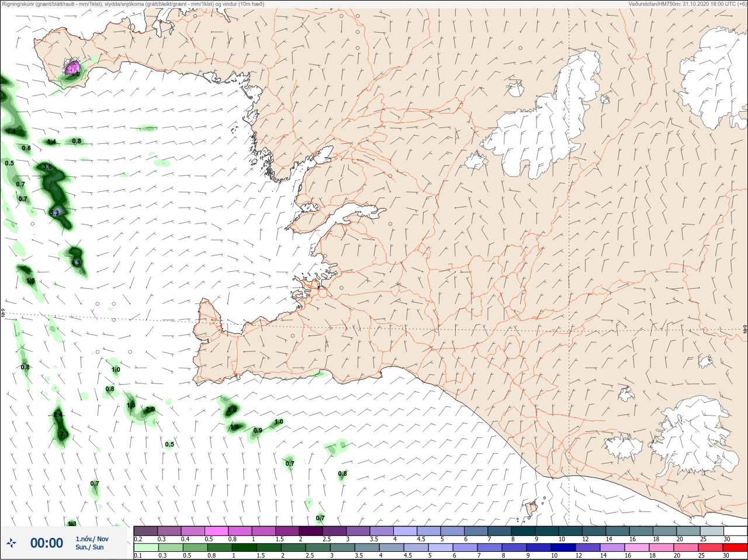This screenshot has height=560, width=748.
Task: Select the bright pink 0.5 swatch in upper legend
Action: coord(217,531)
